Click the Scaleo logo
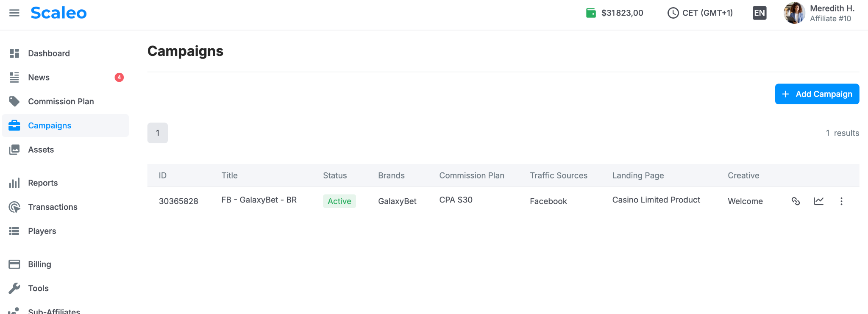The width and height of the screenshot is (868, 314). click(x=58, y=13)
